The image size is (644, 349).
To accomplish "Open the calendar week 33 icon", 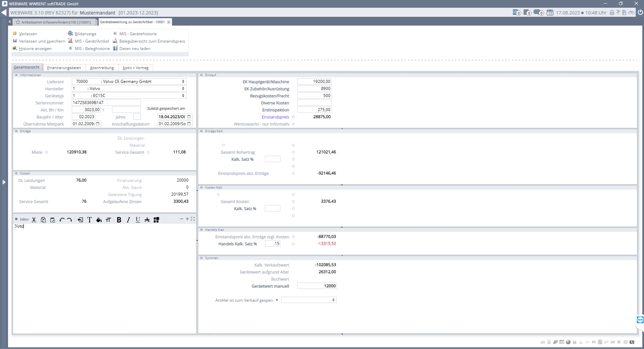I will pyautogui.click(x=550, y=13).
